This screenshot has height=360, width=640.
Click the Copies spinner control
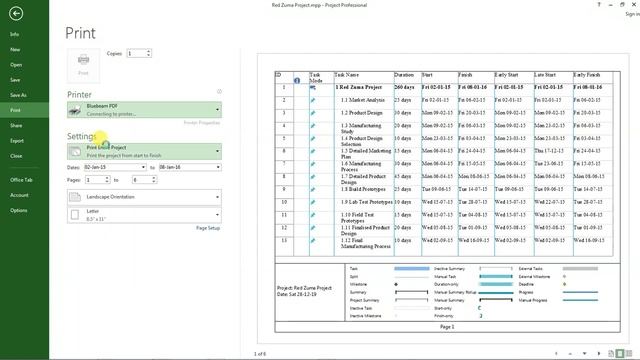149,53
